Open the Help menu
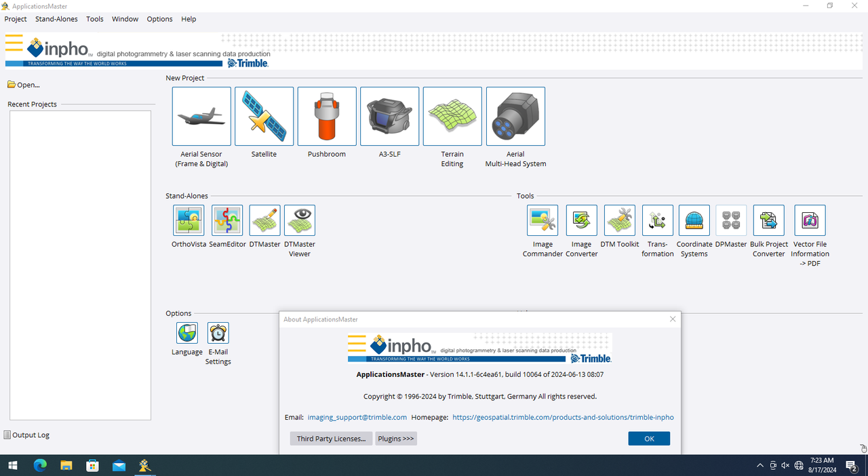Image resolution: width=868 pixels, height=476 pixels. click(189, 19)
